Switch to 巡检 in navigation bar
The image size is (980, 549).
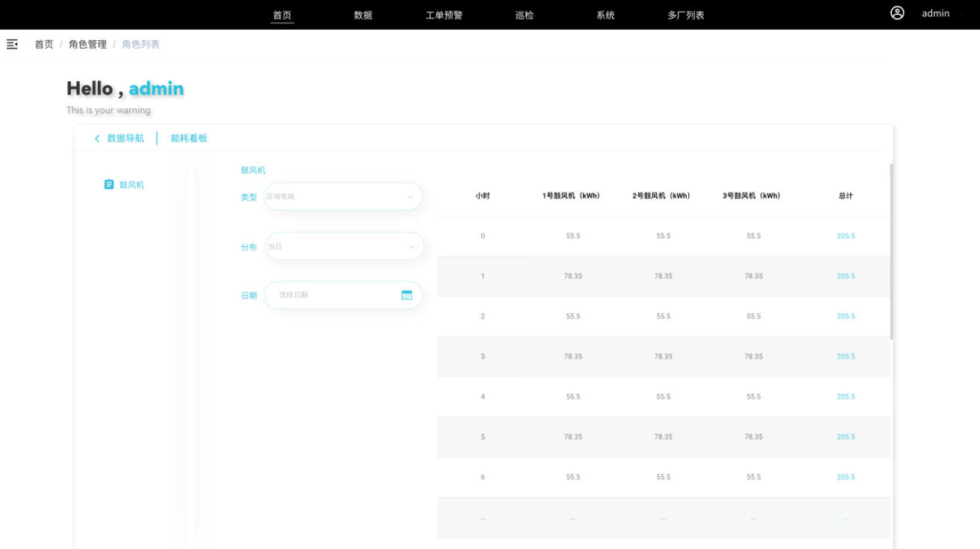(x=525, y=15)
